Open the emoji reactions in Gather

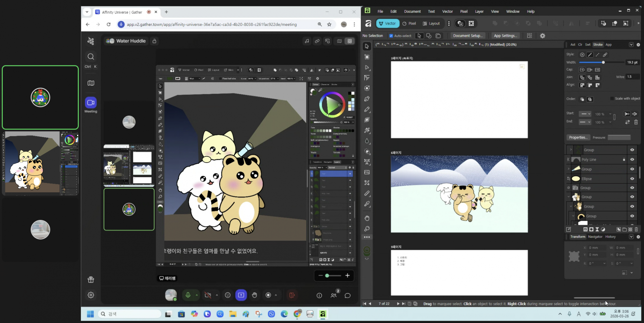(x=228, y=295)
